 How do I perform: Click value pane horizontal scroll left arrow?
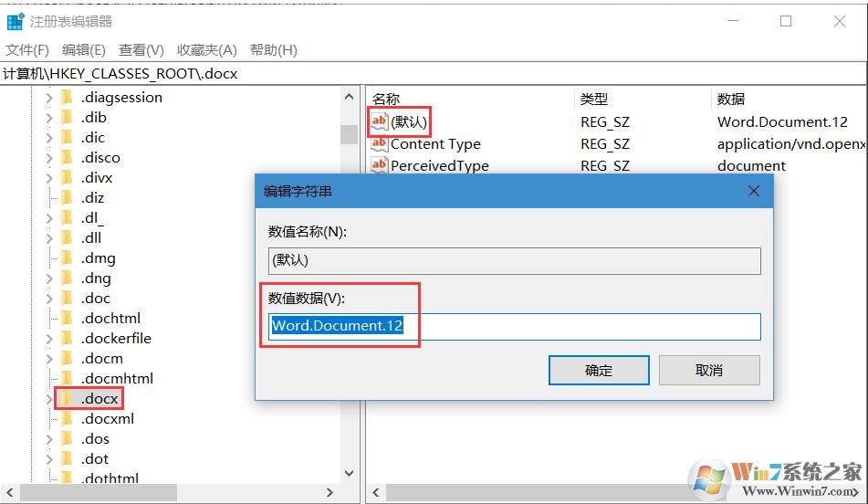click(x=376, y=492)
